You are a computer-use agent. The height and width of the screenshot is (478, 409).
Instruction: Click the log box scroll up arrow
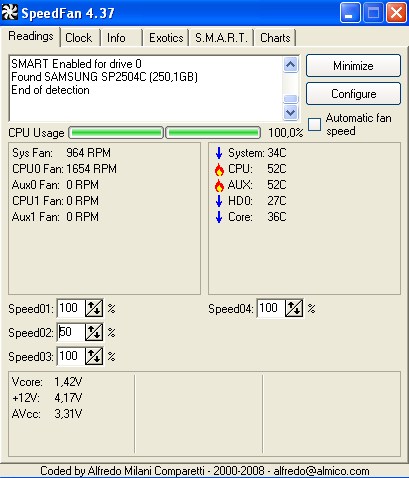click(x=290, y=64)
